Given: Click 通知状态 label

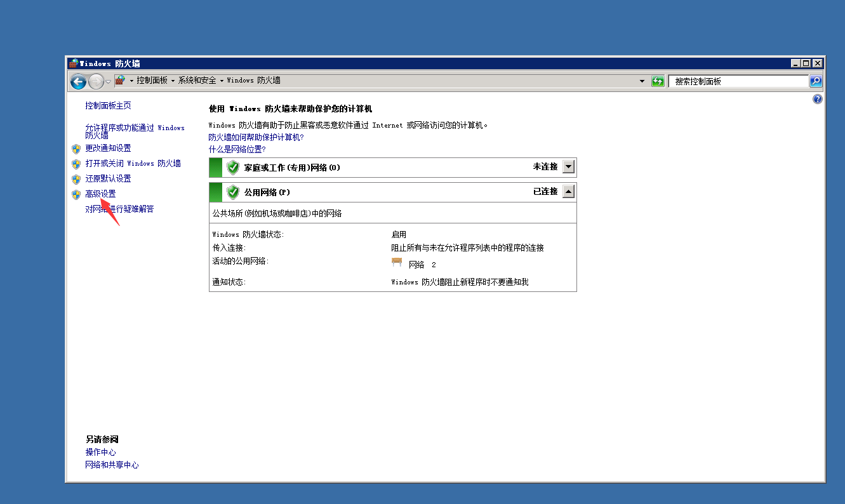Looking at the screenshot, I should tap(229, 282).
